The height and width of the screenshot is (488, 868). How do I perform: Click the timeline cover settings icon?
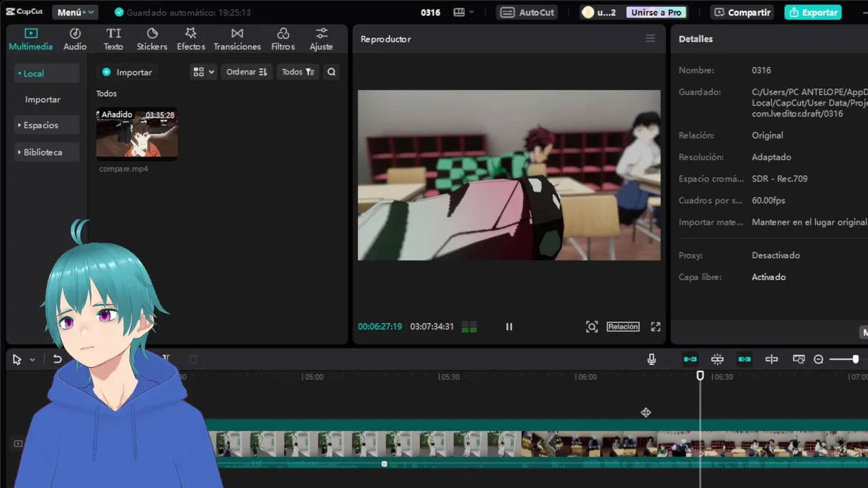tap(799, 359)
